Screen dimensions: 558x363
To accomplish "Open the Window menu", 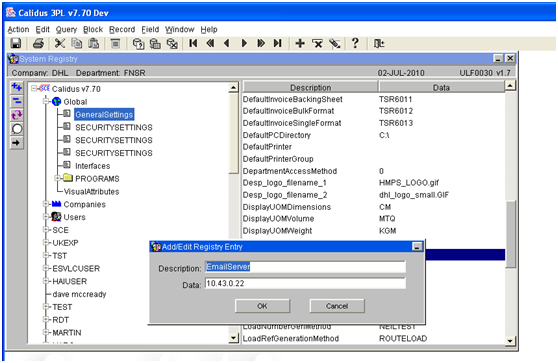I will click(x=180, y=30).
